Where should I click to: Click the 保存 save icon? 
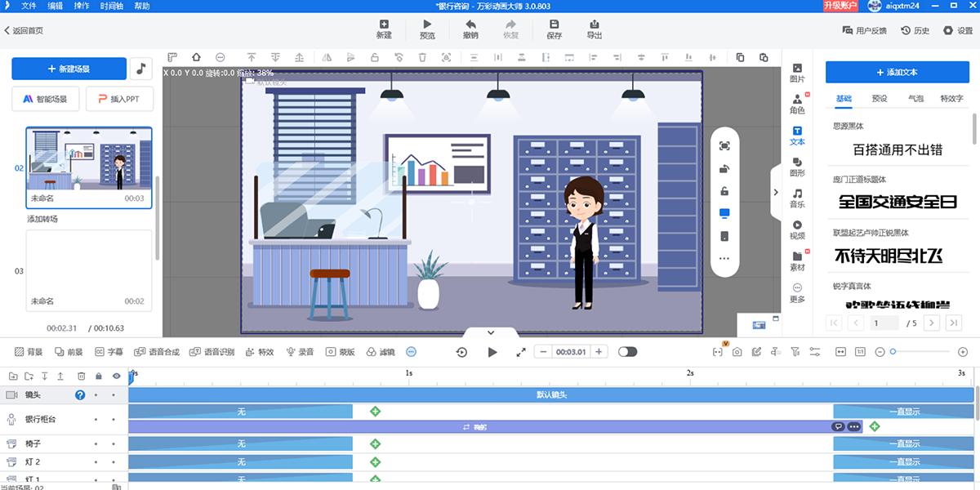(554, 29)
